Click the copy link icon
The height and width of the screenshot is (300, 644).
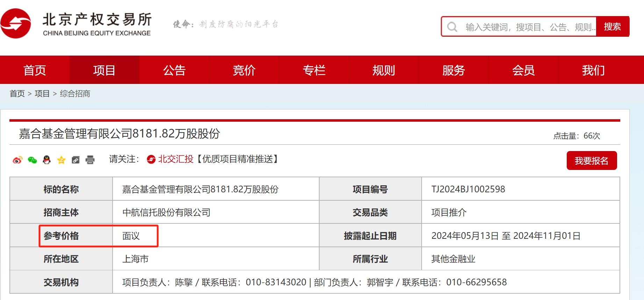pyautogui.click(x=76, y=160)
